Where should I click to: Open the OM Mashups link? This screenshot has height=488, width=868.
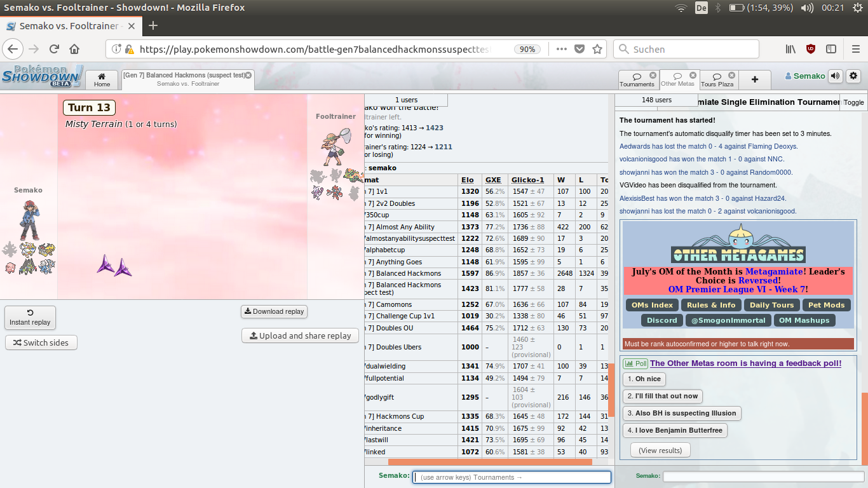(x=804, y=320)
